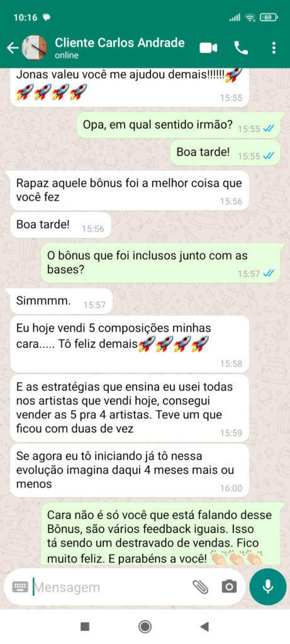Tap the green microphone record button
290x644 pixels.
[x=268, y=587]
